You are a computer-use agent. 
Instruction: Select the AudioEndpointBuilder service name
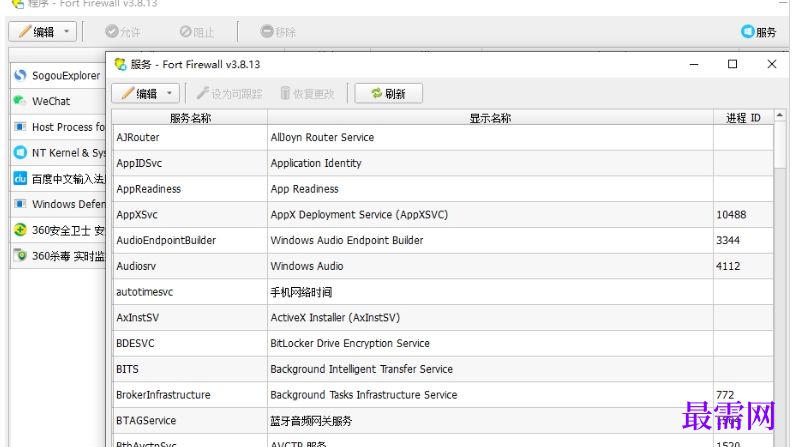(x=166, y=240)
